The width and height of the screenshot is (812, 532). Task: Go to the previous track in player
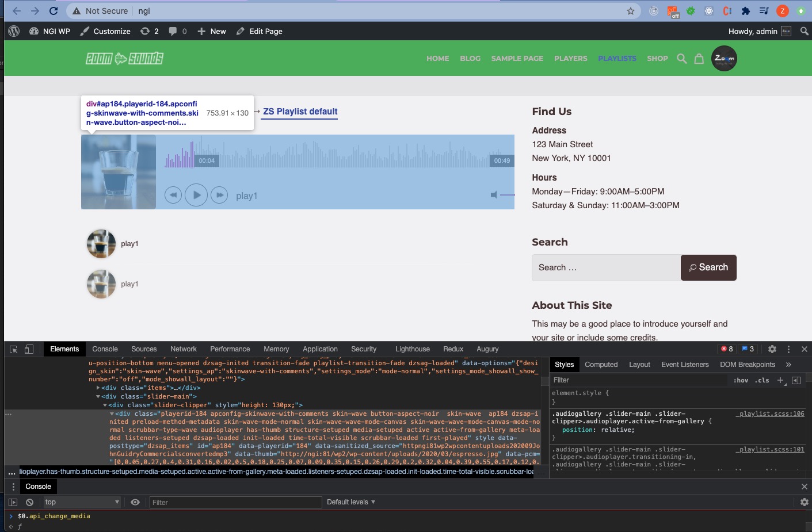coord(173,195)
